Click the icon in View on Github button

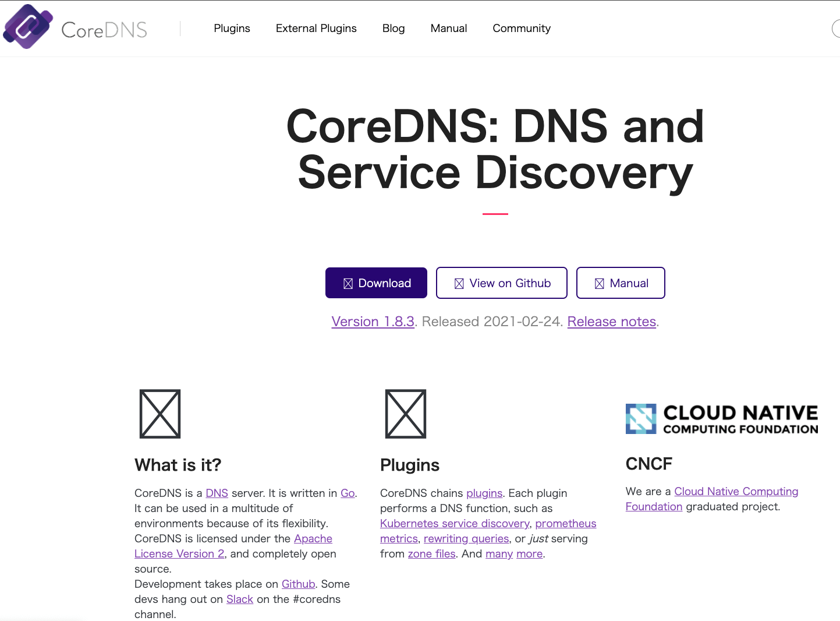[459, 284]
